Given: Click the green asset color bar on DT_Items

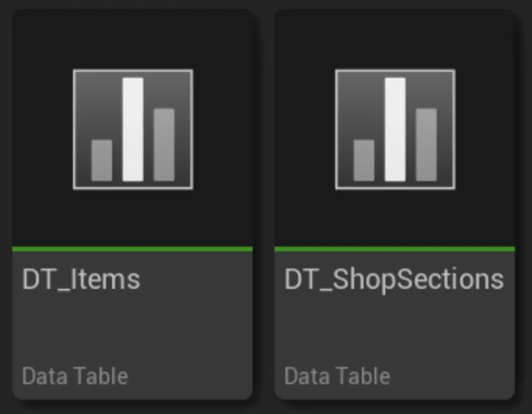Looking at the screenshot, I should [x=133, y=249].
